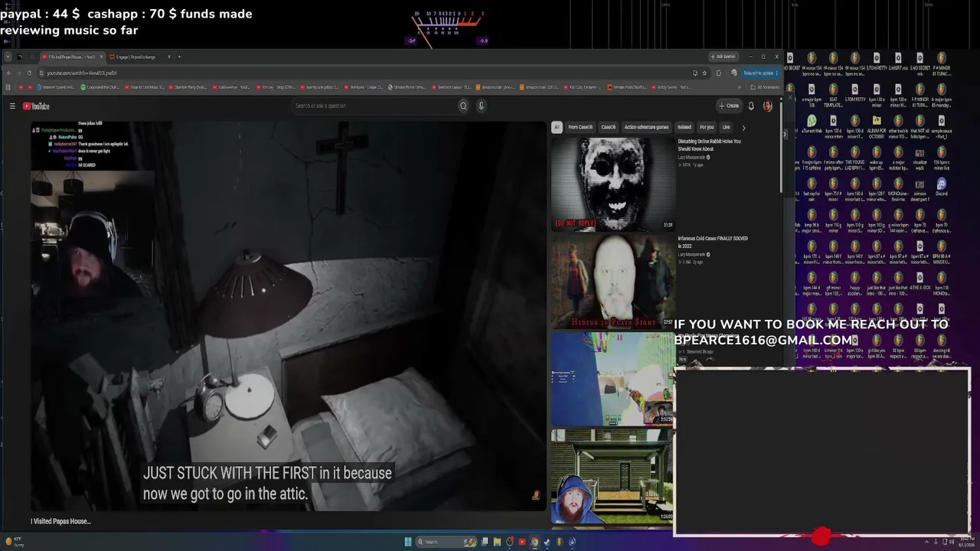The height and width of the screenshot is (551, 980).
Task: Open Steam from the taskbar
Action: tap(547, 542)
